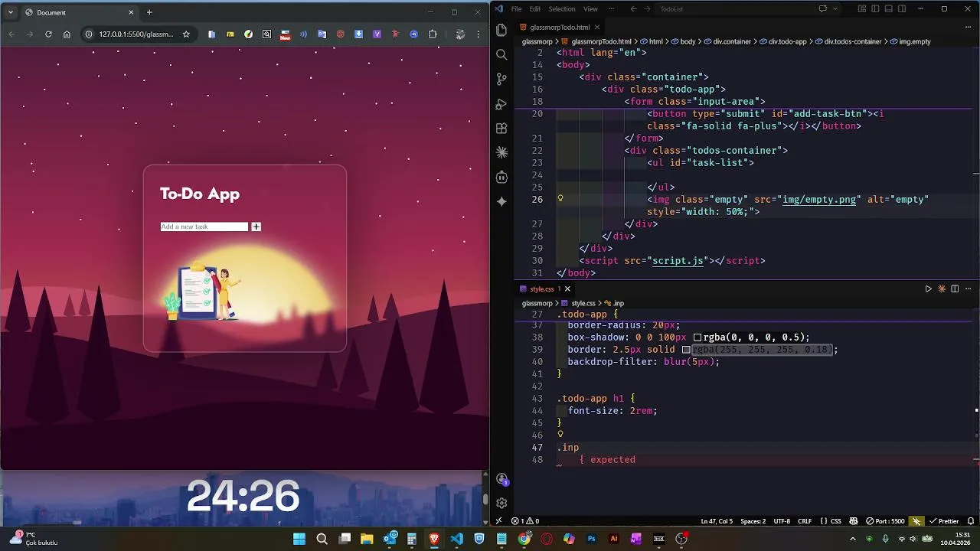Open the browser extensions puzzle icon

point(433,34)
